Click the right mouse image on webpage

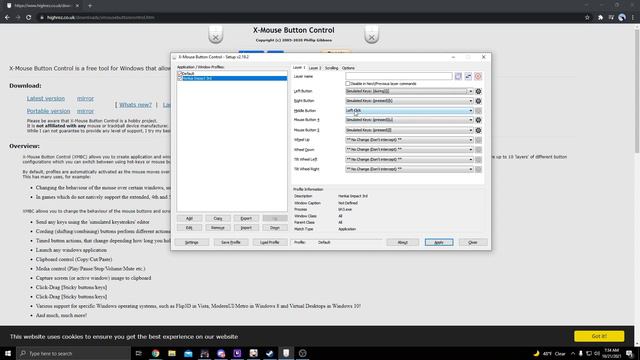(x=371, y=34)
